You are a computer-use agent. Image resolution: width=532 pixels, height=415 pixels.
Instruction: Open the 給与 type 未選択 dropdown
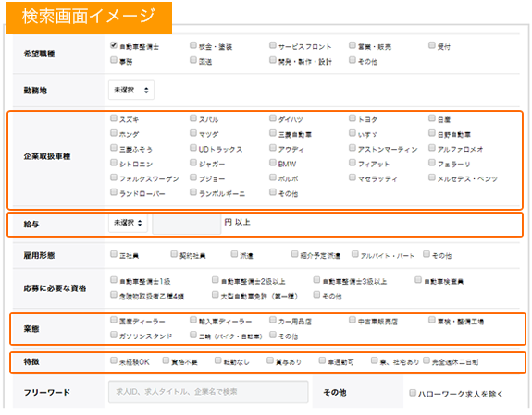point(128,223)
